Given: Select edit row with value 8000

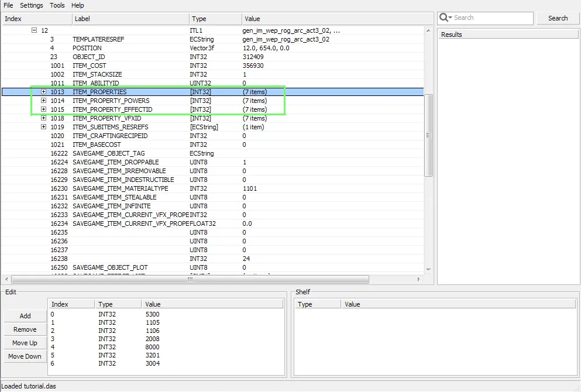Looking at the screenshot, I should pos(152,347).
